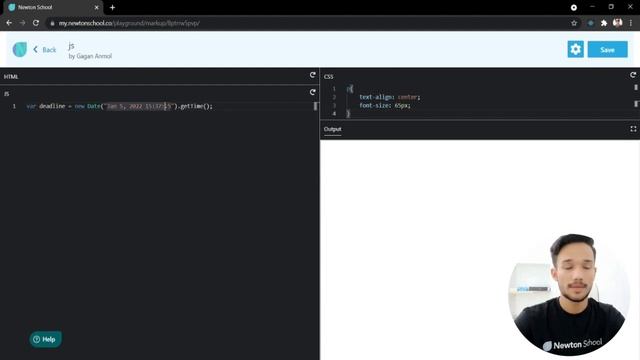
Task: Click the blue extension icon in toolbar
Action: 590,23
